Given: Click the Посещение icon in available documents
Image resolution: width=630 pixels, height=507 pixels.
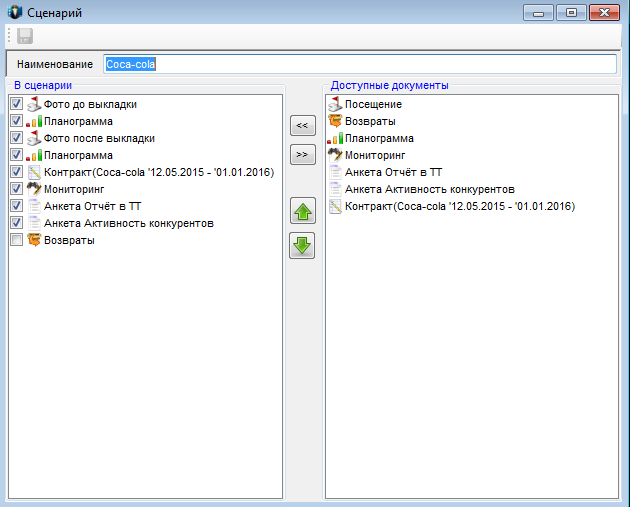Looking at the screenshot, I should 336,104.
